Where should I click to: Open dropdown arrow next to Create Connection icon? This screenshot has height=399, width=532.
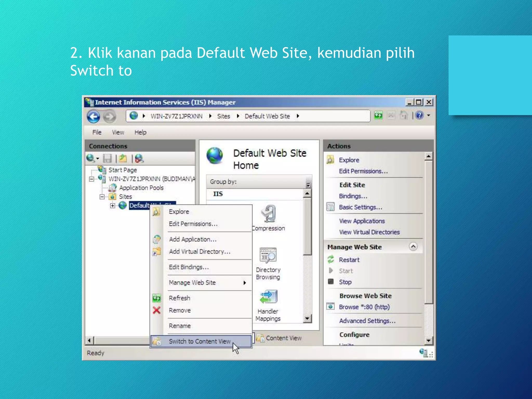98,158
